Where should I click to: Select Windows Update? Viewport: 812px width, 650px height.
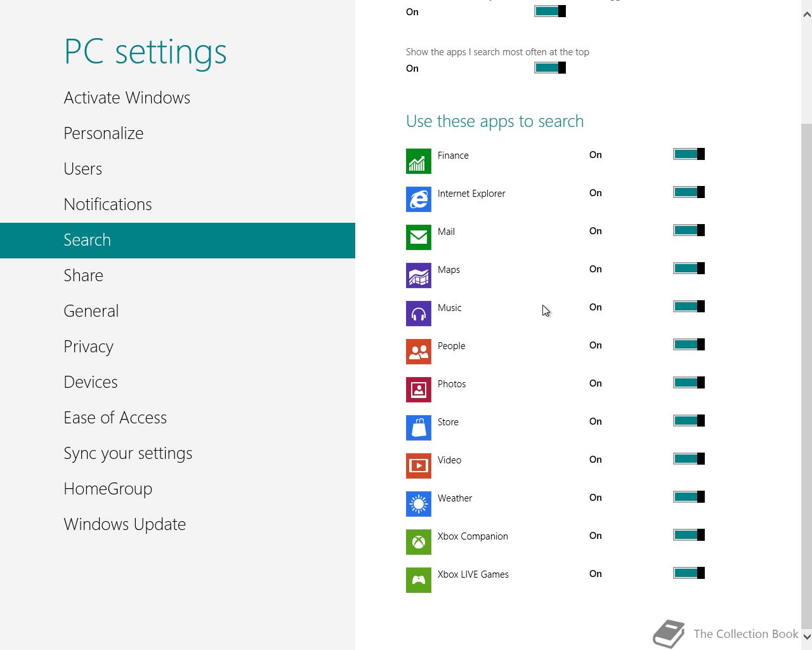click(178, 524)
